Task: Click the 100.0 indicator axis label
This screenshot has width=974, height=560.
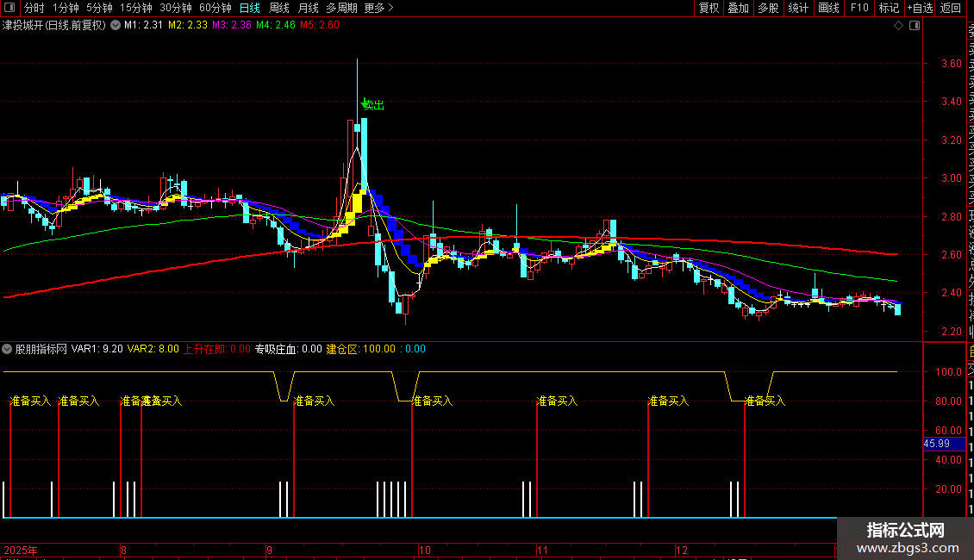Action: tap(948, 372)
